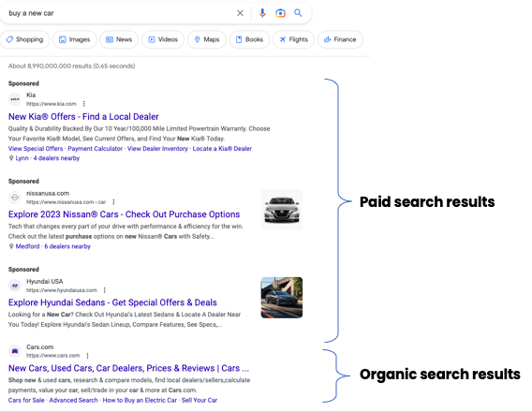Image resolution: width=532 pixels, height=412 pixels.
Task: Click the magnifying glass search icon
Action: [298, 13]
